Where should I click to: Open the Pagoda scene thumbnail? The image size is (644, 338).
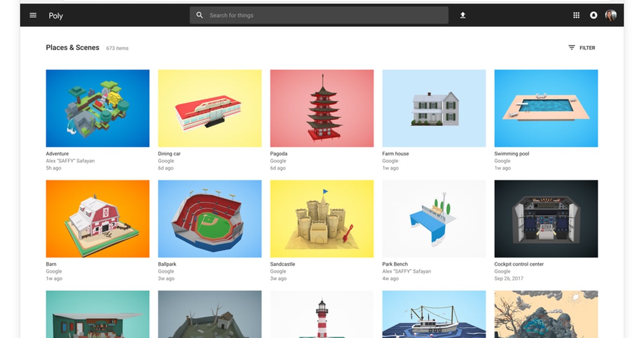tap(321, 107)
